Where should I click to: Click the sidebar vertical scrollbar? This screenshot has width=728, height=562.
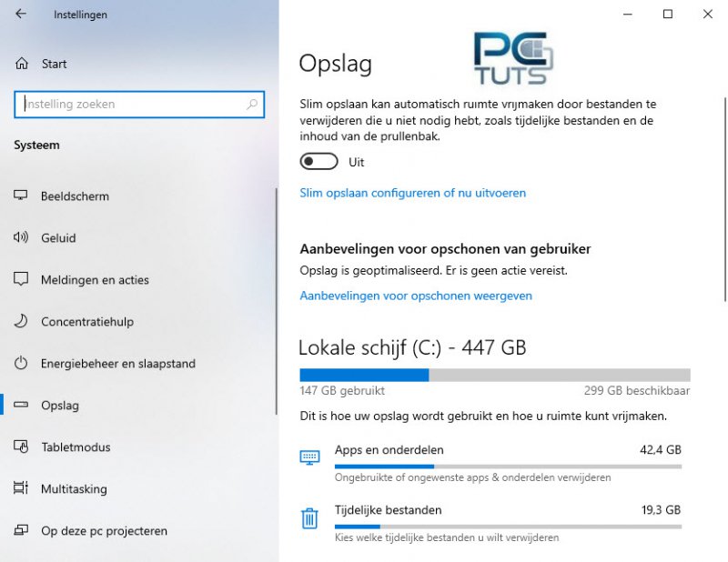(276, 300)
